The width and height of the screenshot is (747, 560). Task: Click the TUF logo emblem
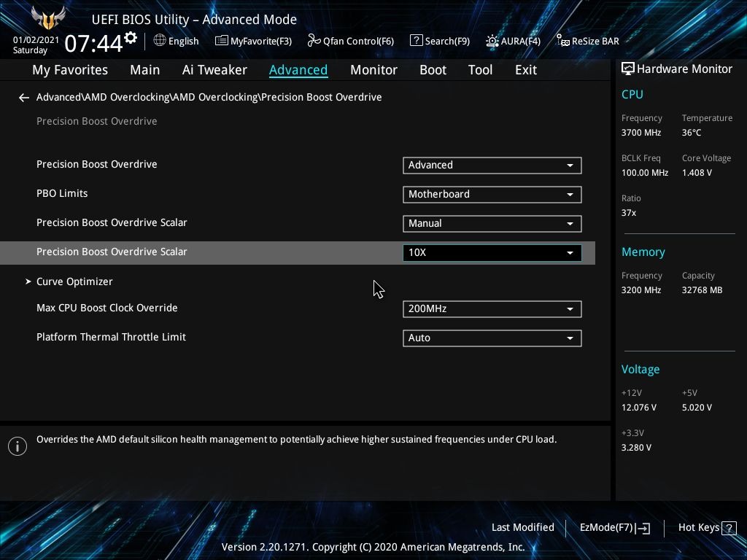click(x=48, y=17)
